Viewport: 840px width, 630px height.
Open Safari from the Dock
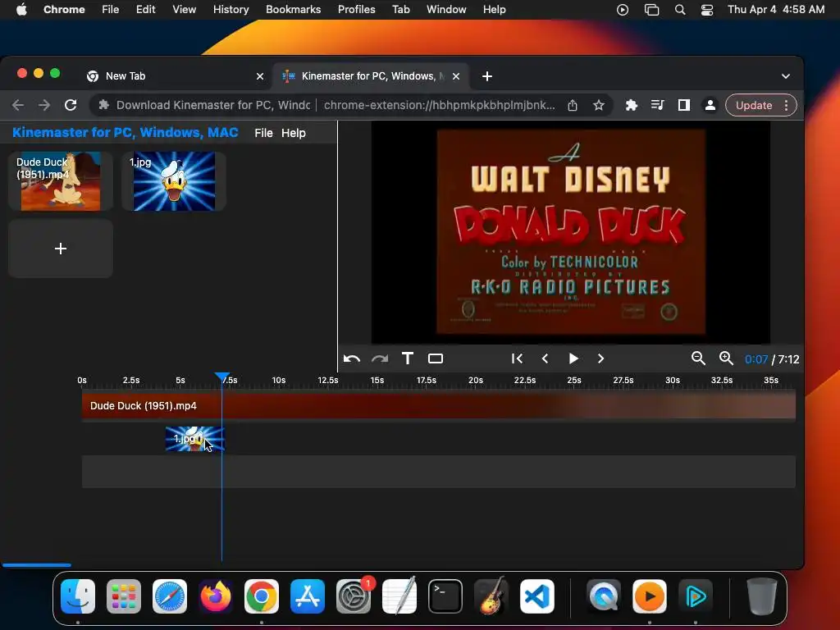pos(170,596)
